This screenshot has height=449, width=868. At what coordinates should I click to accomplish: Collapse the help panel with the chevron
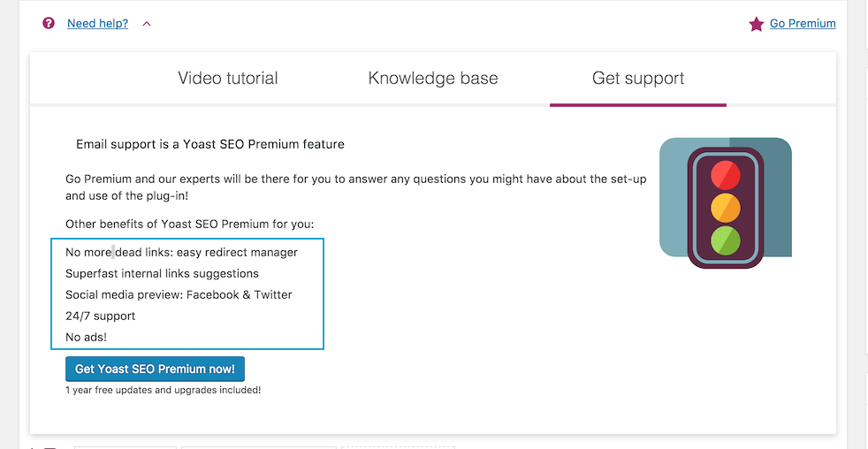[x=147, y=24]
